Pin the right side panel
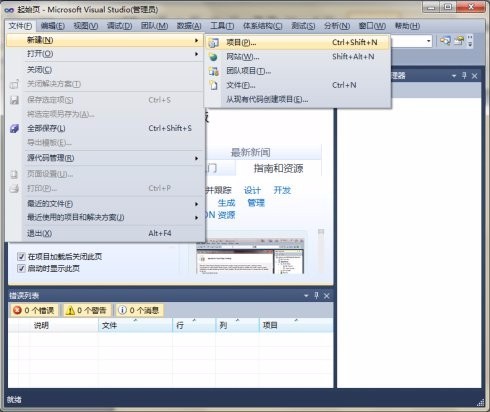The width and height of the screenshot is (490, 412). point(464,76)
